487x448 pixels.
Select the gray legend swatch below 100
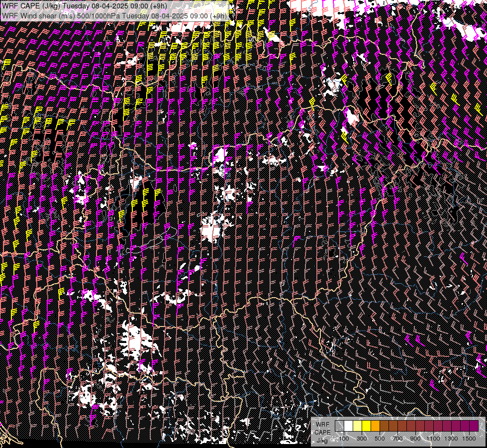pyautogui.click(x=339, y=426)
